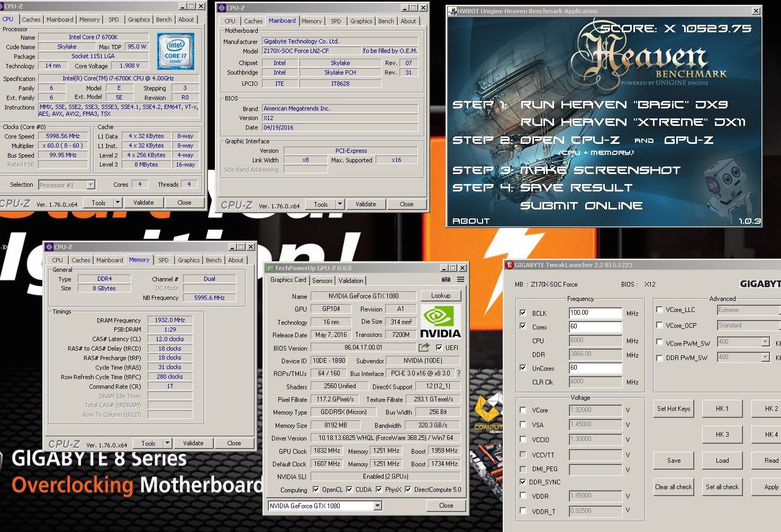
Task: Click the Load button in TweakLauncher
Action: [722, 461]
